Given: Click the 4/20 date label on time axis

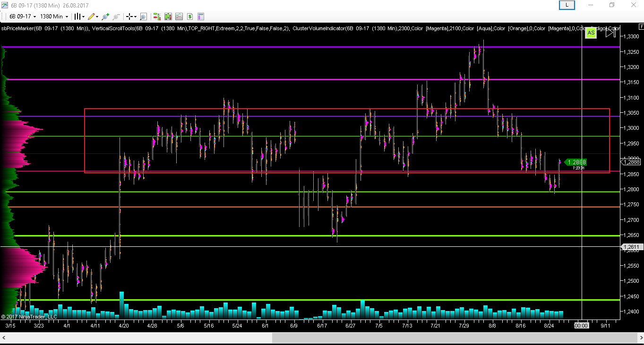Looking at the screenshot, I should pos(124,326).
